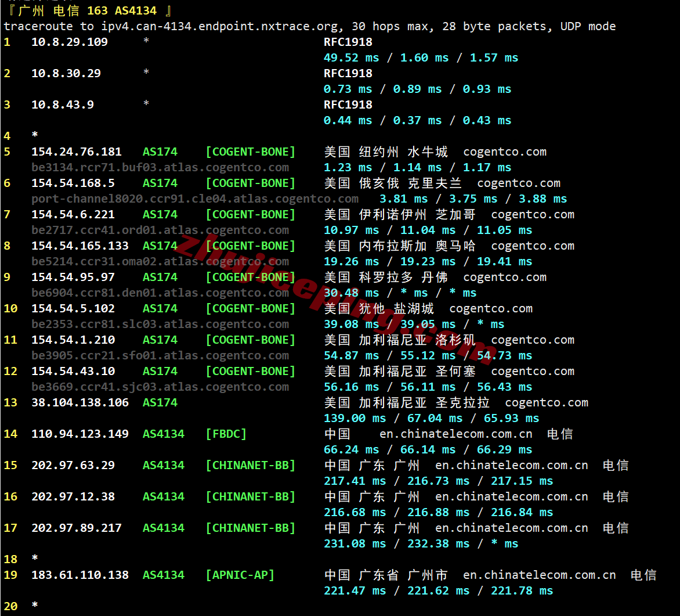The width and height of the screenshot is (680, 616).
Task: Click AS174 label on hop 6
Action: click(x=160, y=183)
